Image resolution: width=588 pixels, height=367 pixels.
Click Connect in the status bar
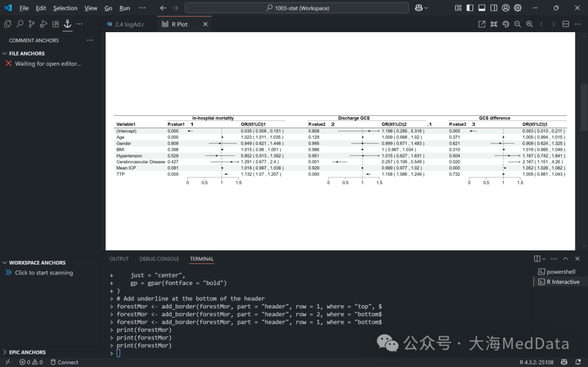[x=64, y=362]
